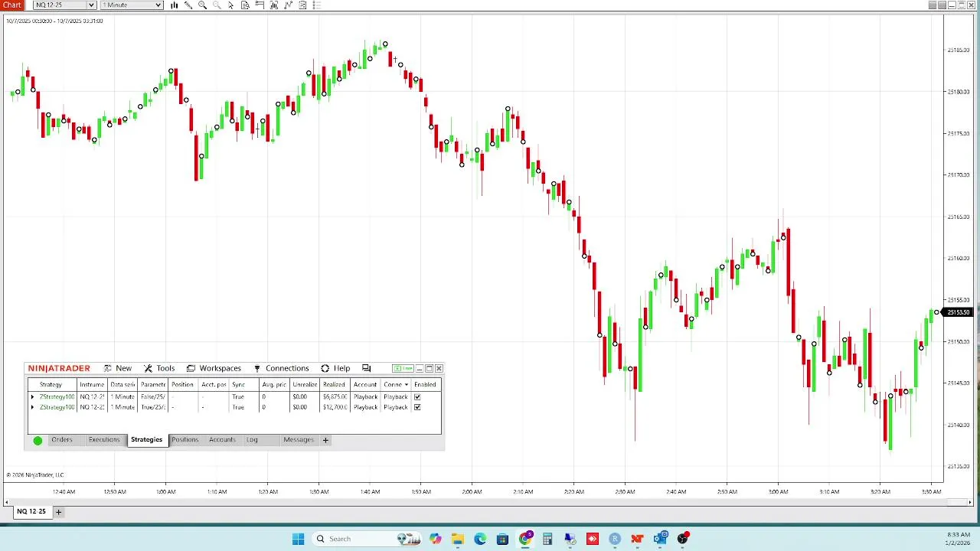The width and height of the screenshot is (980, 551).
Task: Open Microsoft Edge from the taskbar
Action: (480, 539)
